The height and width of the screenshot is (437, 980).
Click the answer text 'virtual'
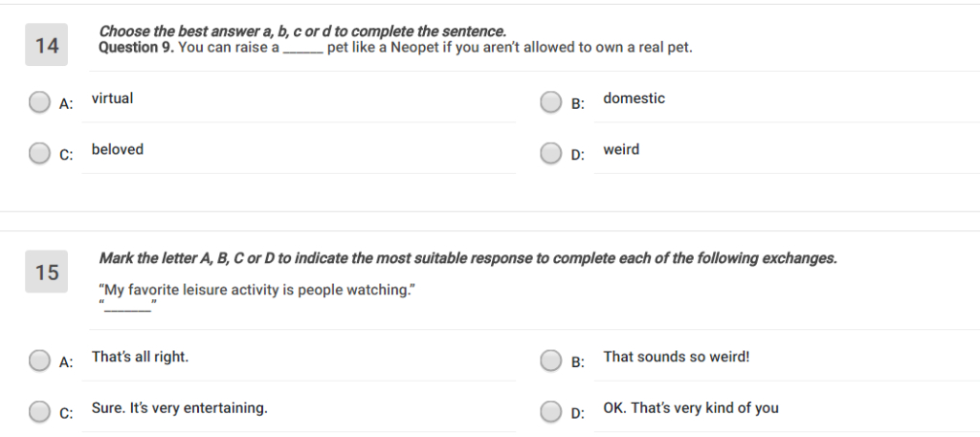coord(112,98)
